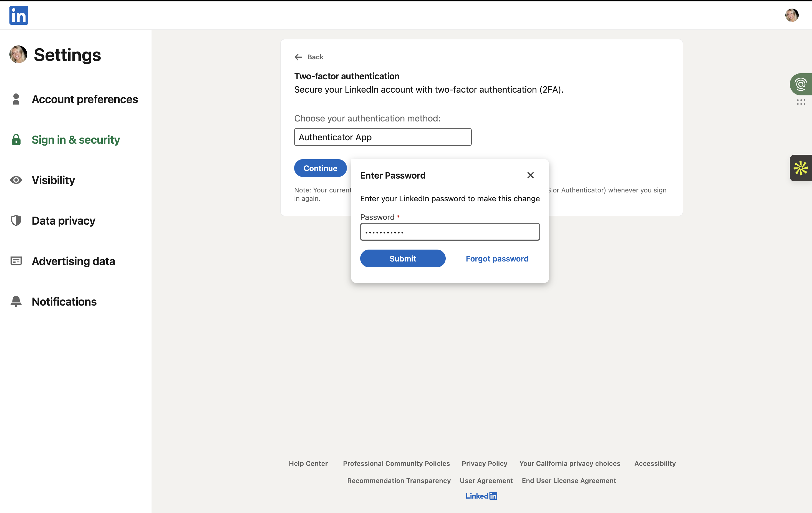The width and height of the screenshot is (812, 513).
Task: Switch to the Visibility settings section
Action: point(53,180)
